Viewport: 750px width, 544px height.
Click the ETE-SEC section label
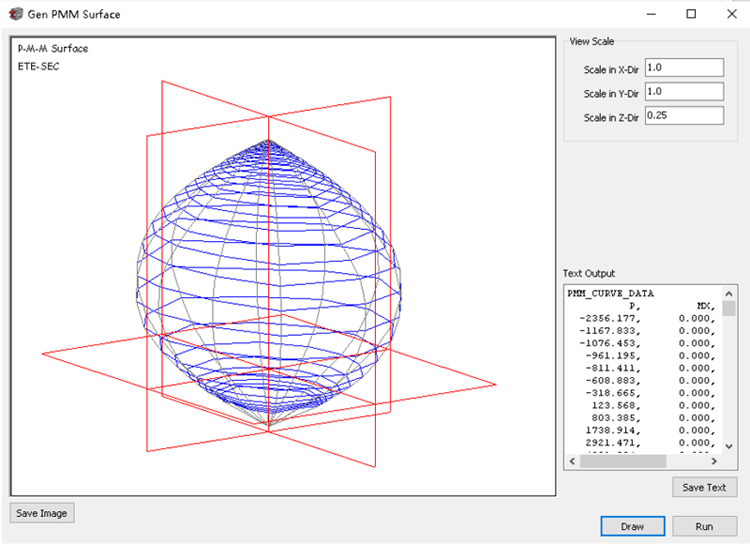coord(38,67)
